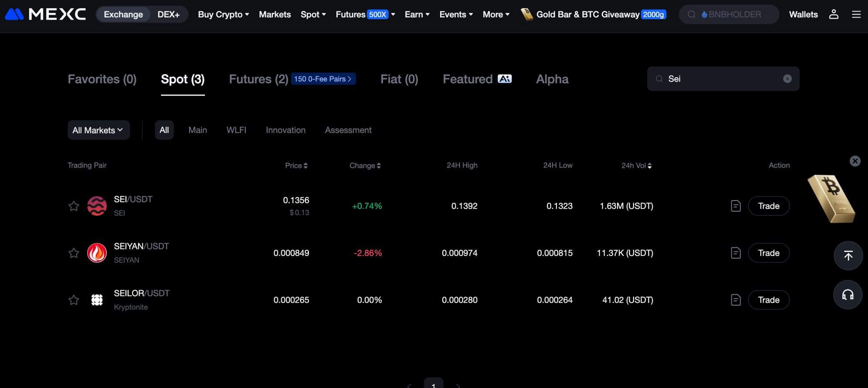The image size is (868, 388).
Task: Expand the More menu
Action: pos(496,14)
